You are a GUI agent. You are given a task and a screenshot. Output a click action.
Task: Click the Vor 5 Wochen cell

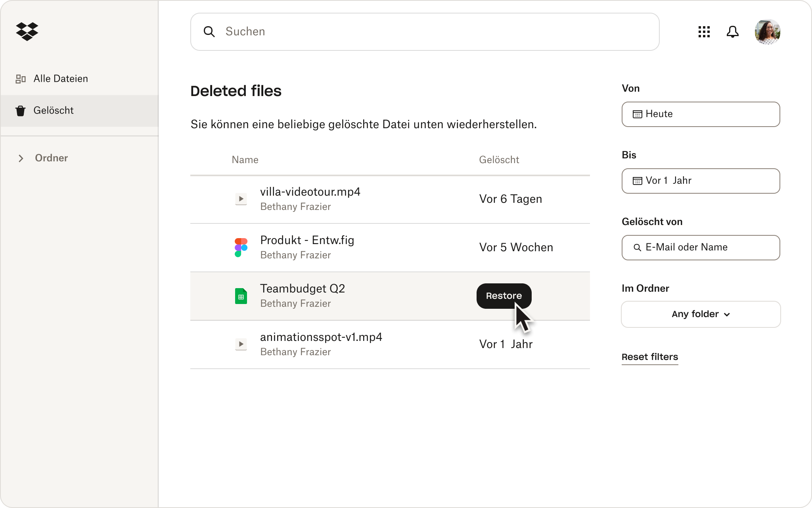[516, 248]
